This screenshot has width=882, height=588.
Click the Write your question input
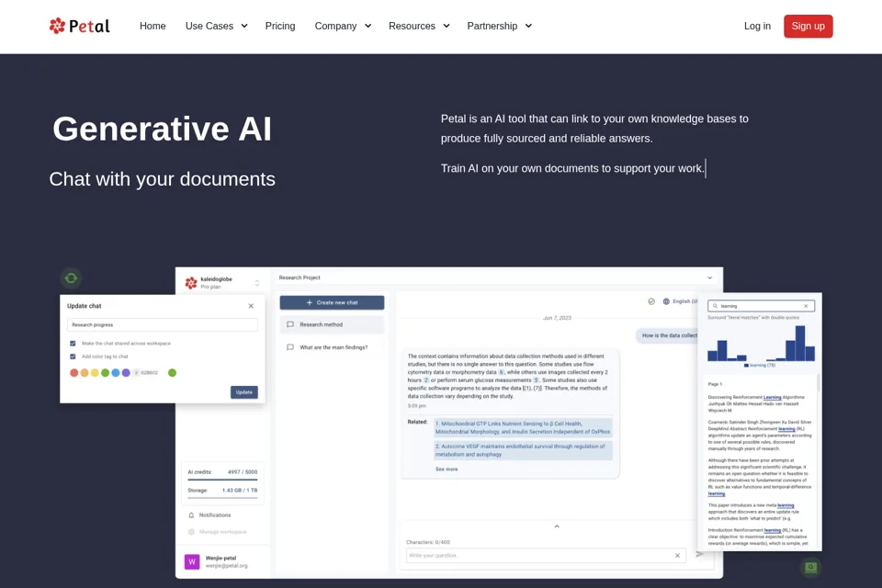[x=546, y=555]
